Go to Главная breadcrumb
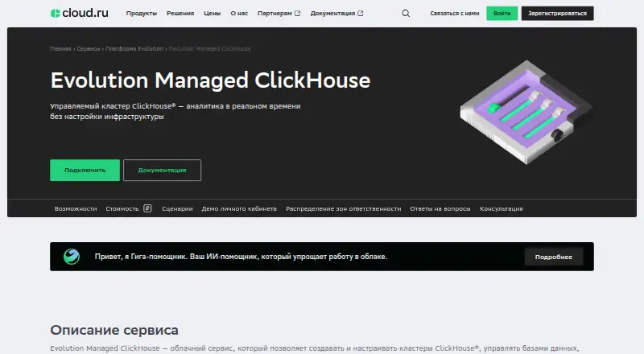Screen dimensions: 644x354 tap(60, 48)
